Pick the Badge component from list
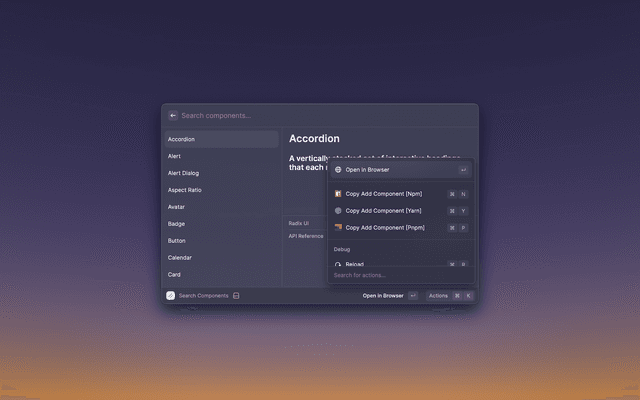This screenshot has width=640, height=400. 176,224
